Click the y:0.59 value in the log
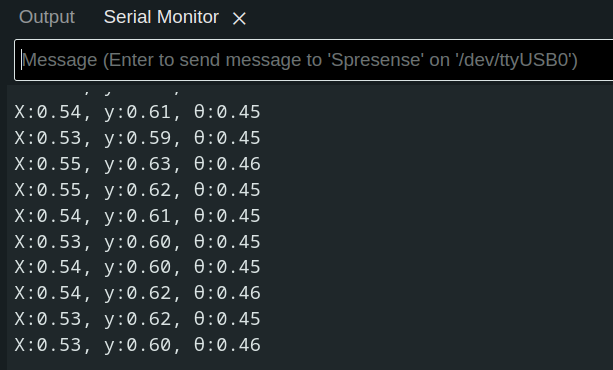The width and height of the screenshot is (613, 370). tap(138, 138)
